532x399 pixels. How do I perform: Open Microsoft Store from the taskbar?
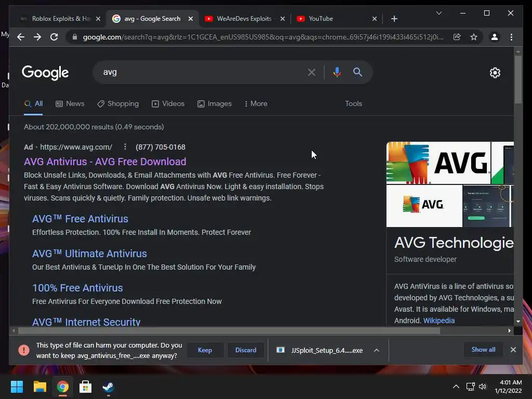[x=86, y=387]
